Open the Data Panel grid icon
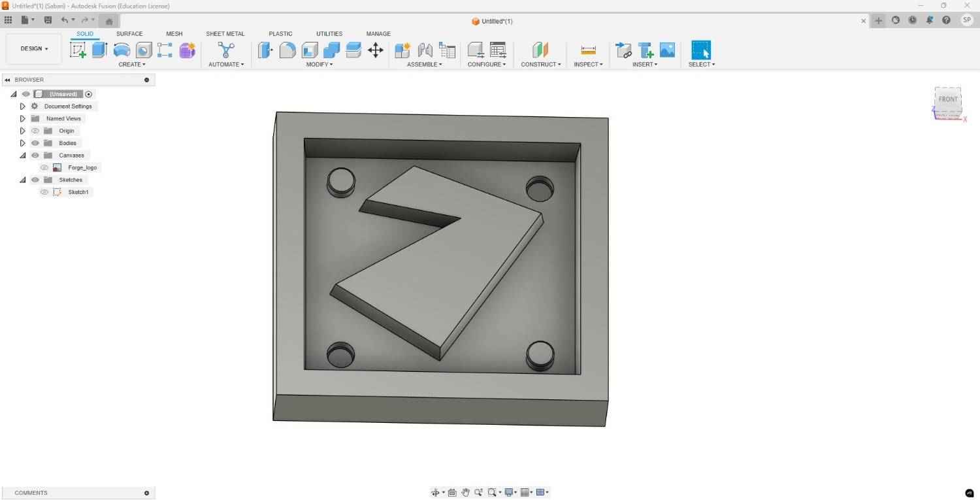Image resolution: width=980 pixels, height=500 pixels. click(8, 20)
